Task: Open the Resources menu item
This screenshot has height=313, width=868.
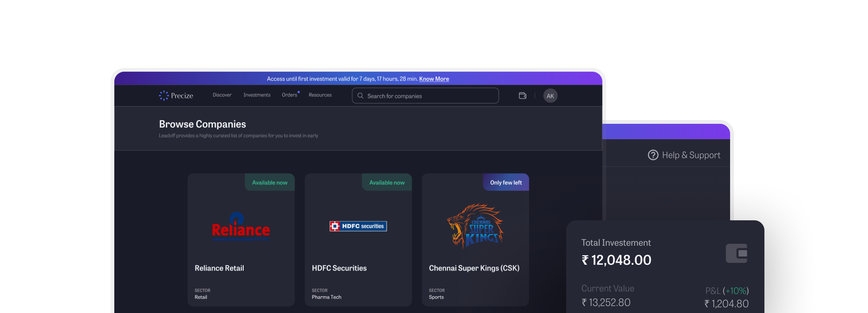Action: coord(320,95)
